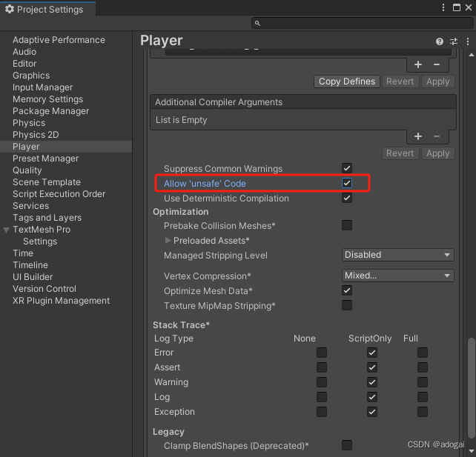Add a compiler argument with the plus icon
Image resolution: width=476 pixels, height=457 pixels.
pyautogui.click(x=418, y=136)
